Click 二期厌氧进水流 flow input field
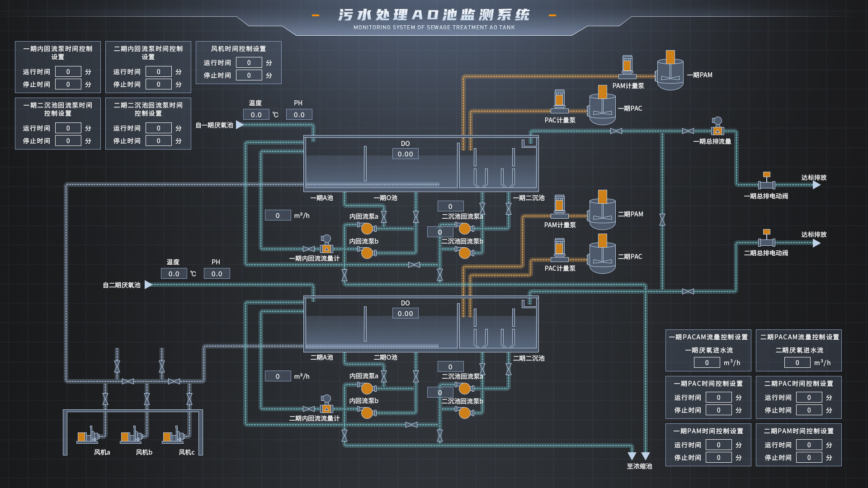 tap(797, 362)
